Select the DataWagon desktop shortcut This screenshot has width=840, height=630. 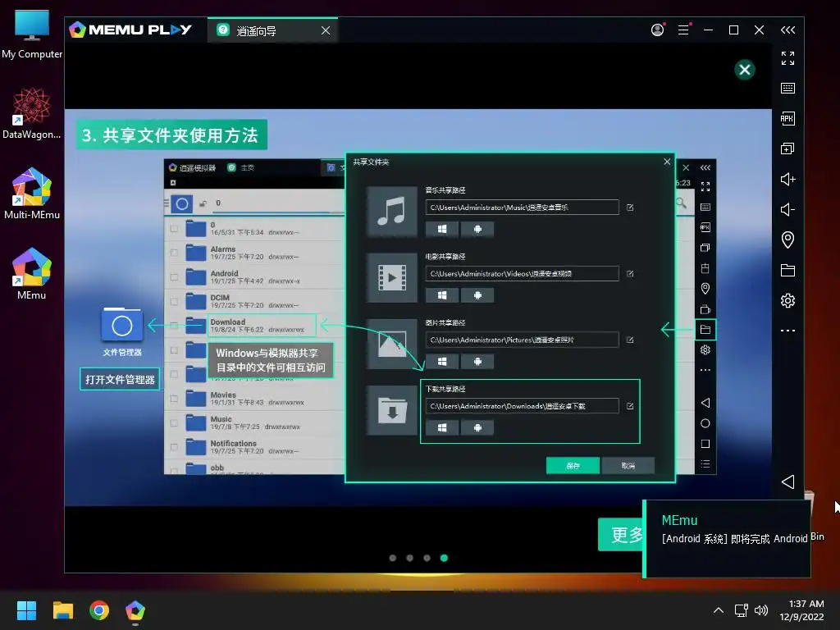tap(32, 114)
